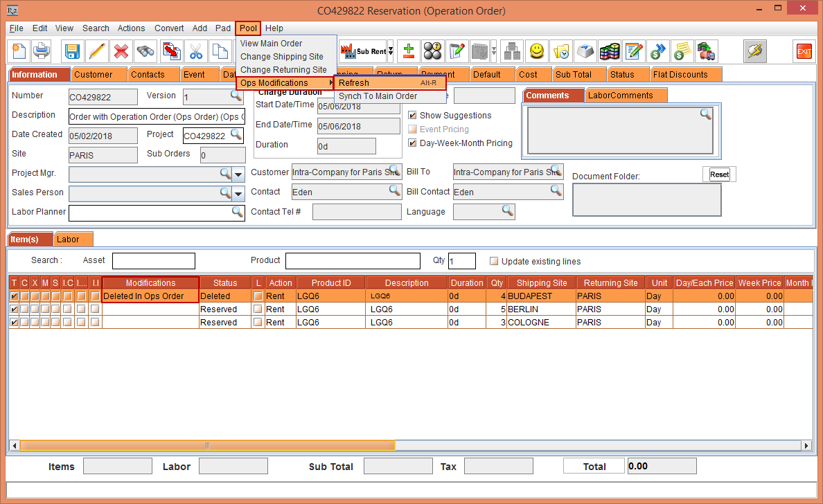Uncheck the Show Suggestions checkbox
The width and height of the screenshot is (823, 504).
click(413, 116)
